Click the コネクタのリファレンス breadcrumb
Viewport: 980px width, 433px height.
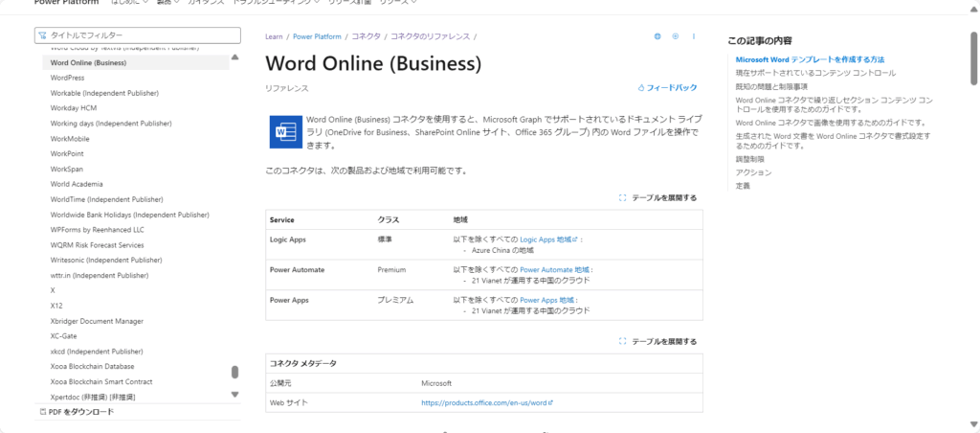[430, 36]
